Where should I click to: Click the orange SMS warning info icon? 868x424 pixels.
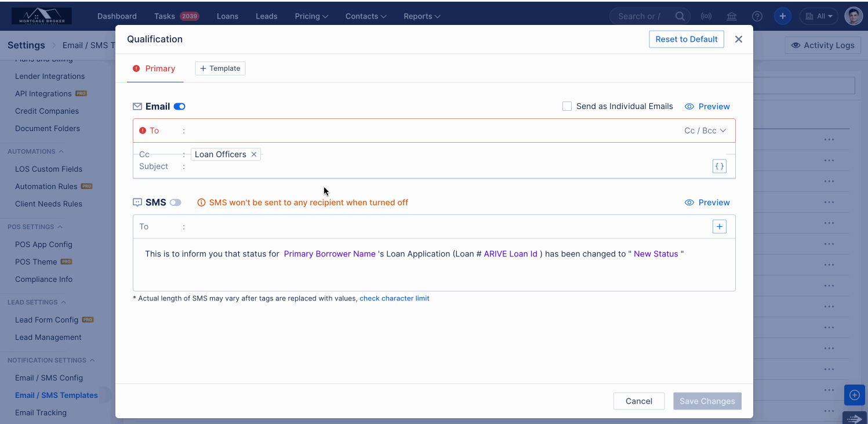click(202, 202)
